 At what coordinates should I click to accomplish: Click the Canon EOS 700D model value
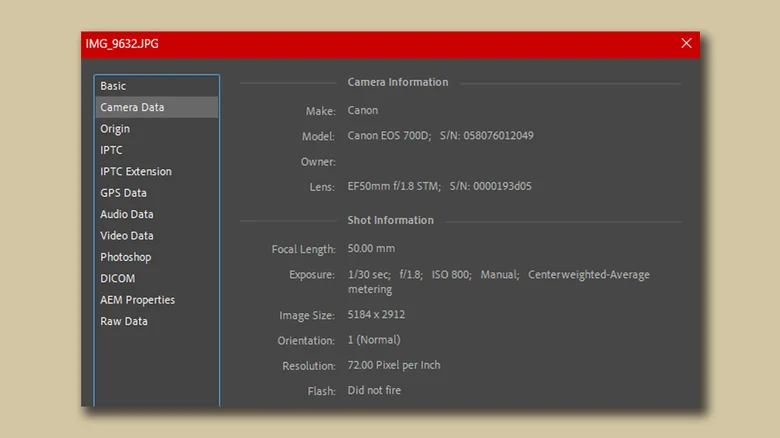pyautogui.click(x=389, y=136)
